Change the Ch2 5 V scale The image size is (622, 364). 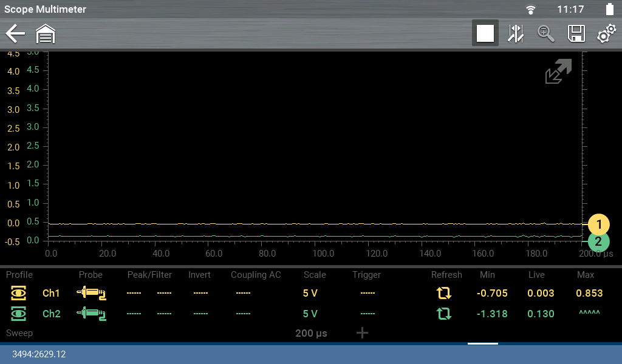coord(310,314)
